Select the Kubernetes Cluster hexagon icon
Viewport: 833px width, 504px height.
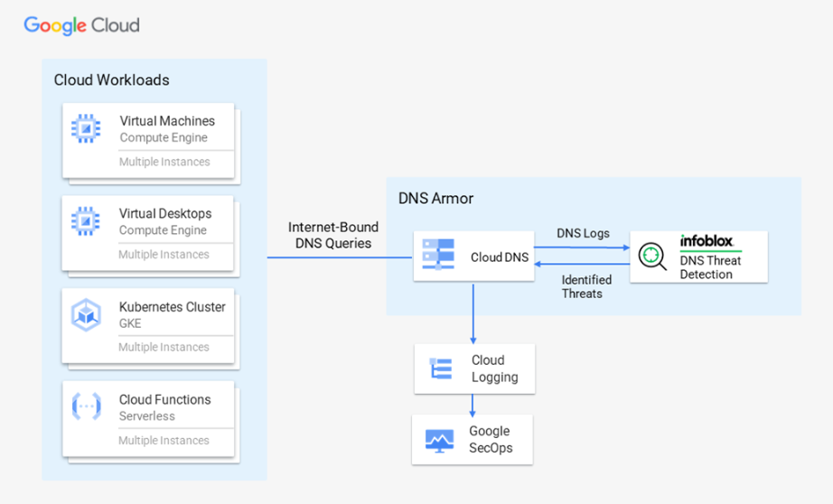pyautogui.click(x=86, y=314)
